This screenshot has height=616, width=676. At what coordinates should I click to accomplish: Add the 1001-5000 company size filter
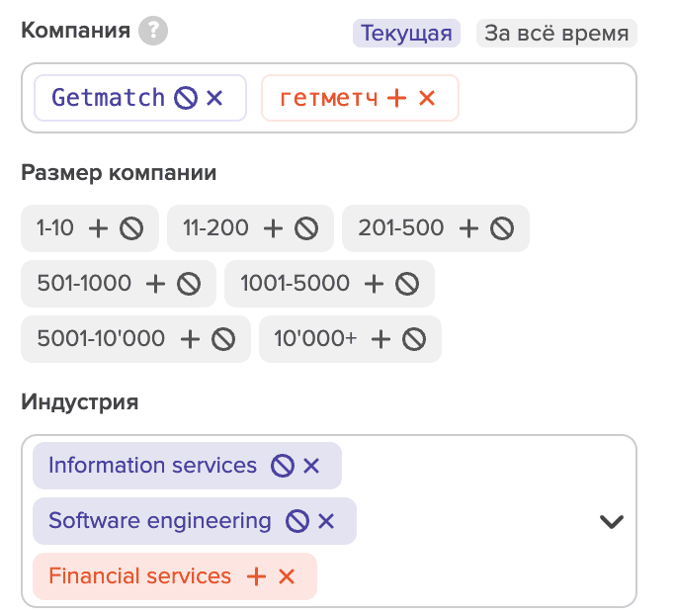(x=374, y=284)
